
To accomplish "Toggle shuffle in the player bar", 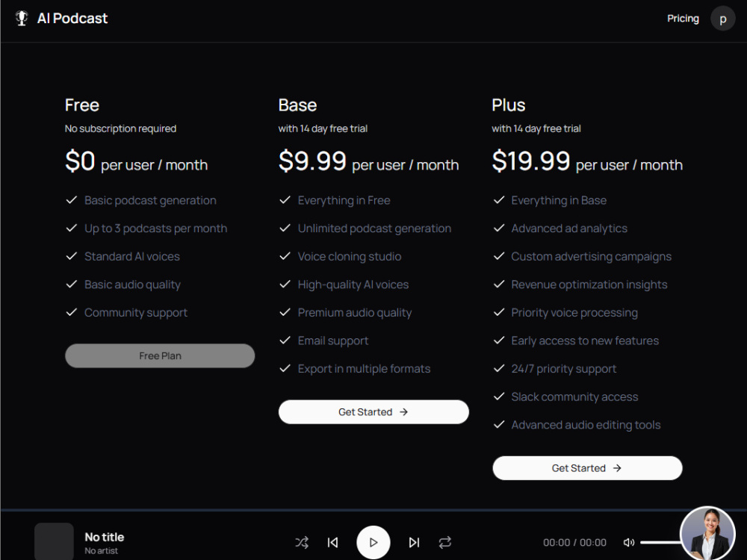I will coord(302,542).
